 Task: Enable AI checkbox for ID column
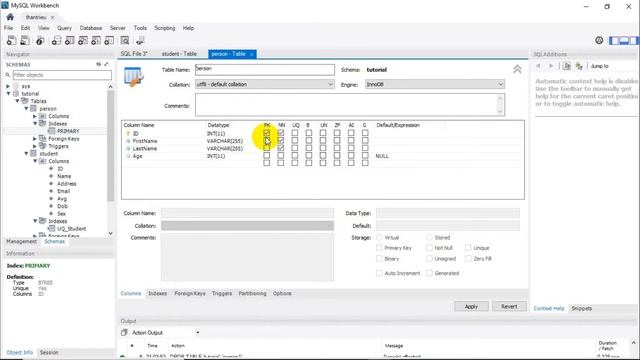click(351, 133)
